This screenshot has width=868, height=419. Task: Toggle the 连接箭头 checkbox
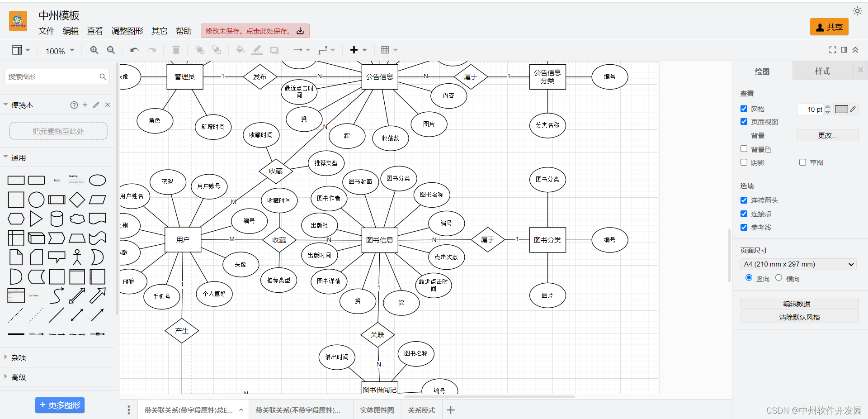click(744, 200)
